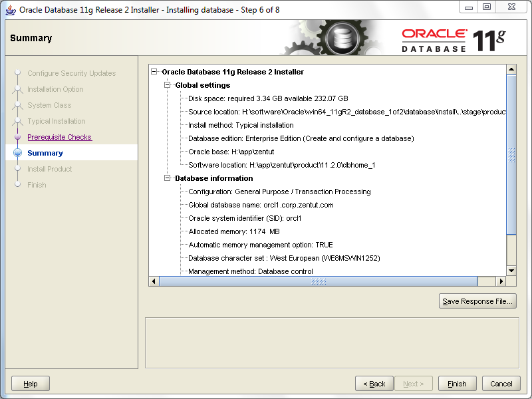Select the Source location row
This screenshot has width=532, height=399.
pyautogui.click(x=346, y=112)
